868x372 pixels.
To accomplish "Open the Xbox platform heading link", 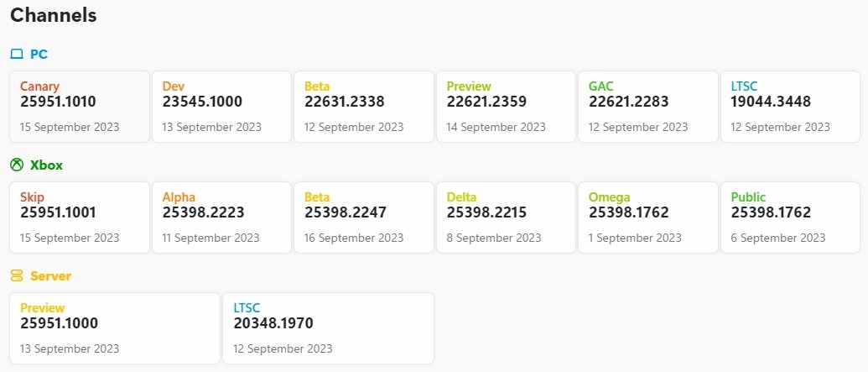I will (46, 165).
